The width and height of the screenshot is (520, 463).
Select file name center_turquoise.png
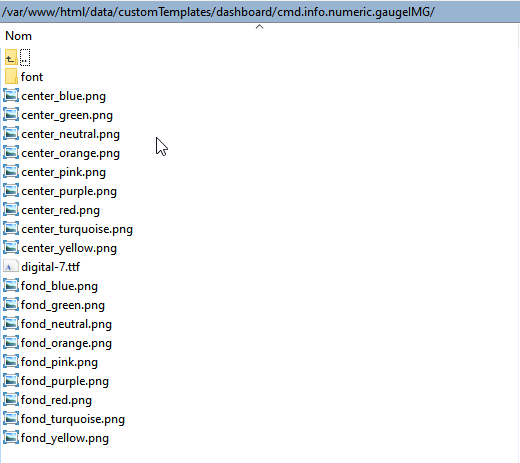point(77,229)
